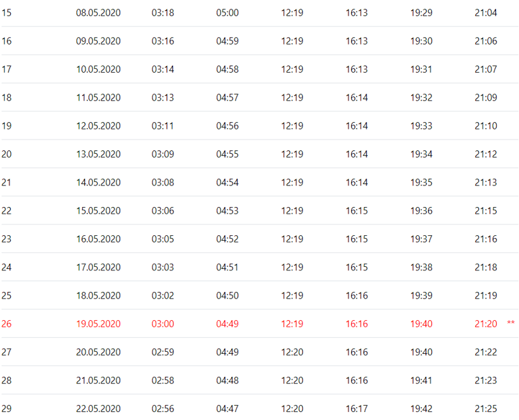519x420 pixels.
Task: Select the date 13.05.2020
Action: 98,154
